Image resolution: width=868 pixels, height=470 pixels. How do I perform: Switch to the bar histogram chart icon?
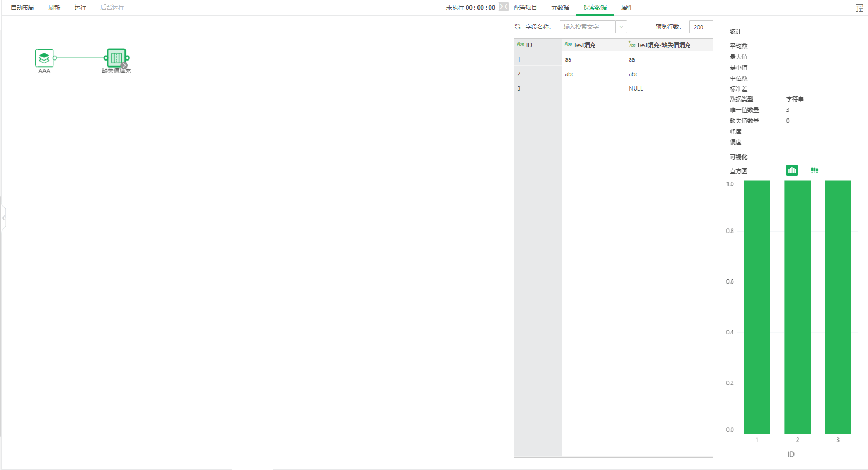pyautogui.click(x=792, y=170)
